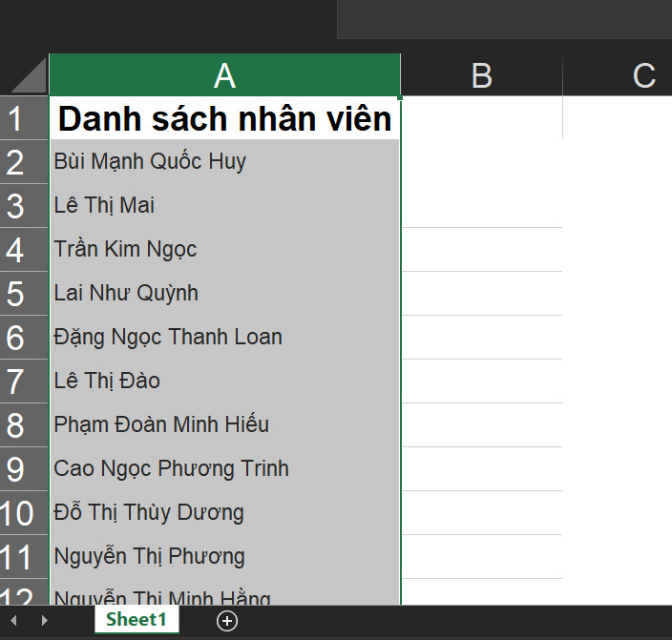Click cell 'Đặng Ngọc Thanh Loan'
This screenshot has width=672, height=640.
[x=225, y=338]
